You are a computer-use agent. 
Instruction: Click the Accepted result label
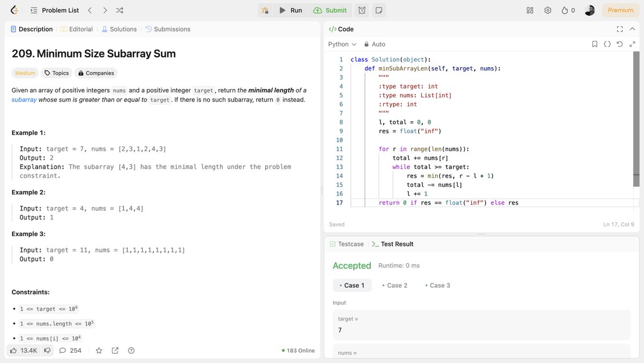point(352,266)
